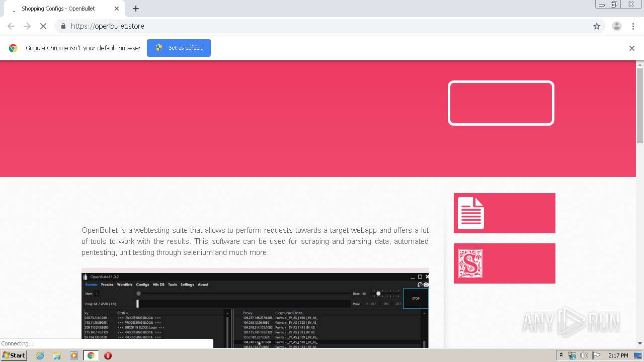Open Chrome's three-dot menu
Image resolution: width=644 pixels, height=362 pixels.
tap(633, 26)
